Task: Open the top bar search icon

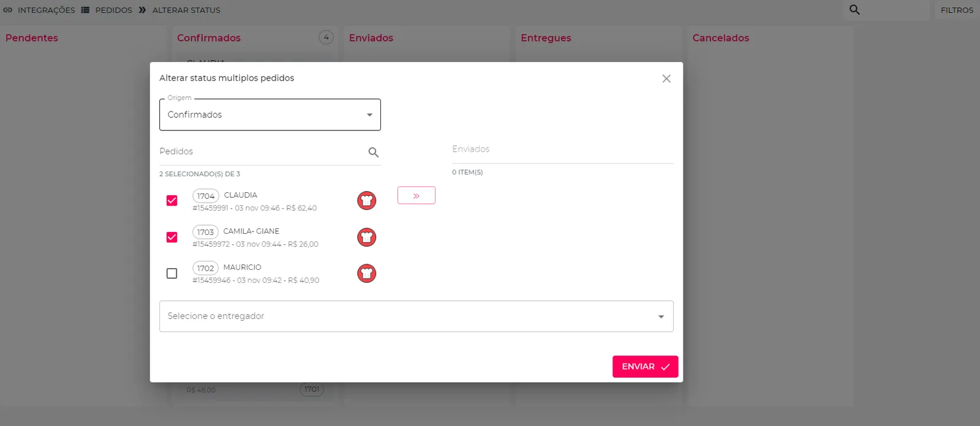Action: pyautogui.click(x=854, y=10)
